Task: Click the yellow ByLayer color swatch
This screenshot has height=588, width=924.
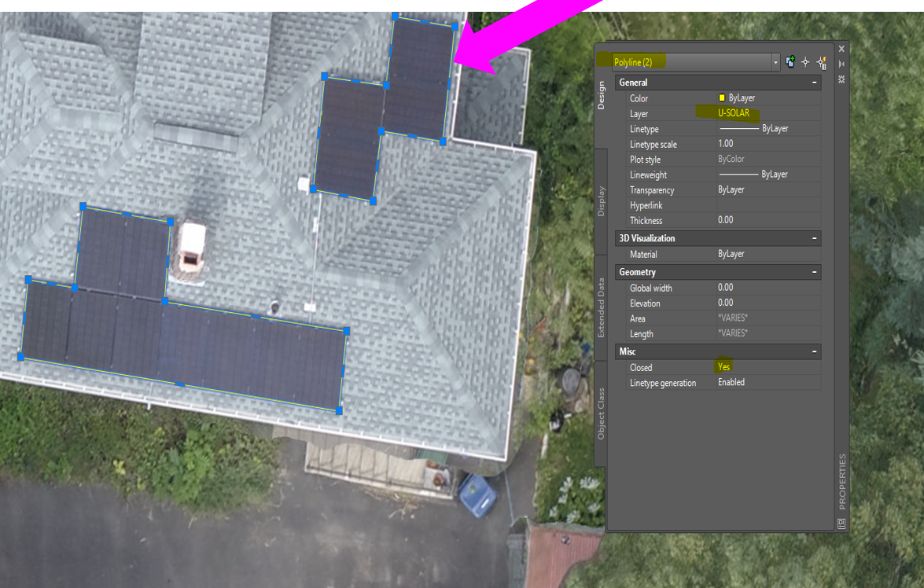Action: coord(722,98)
